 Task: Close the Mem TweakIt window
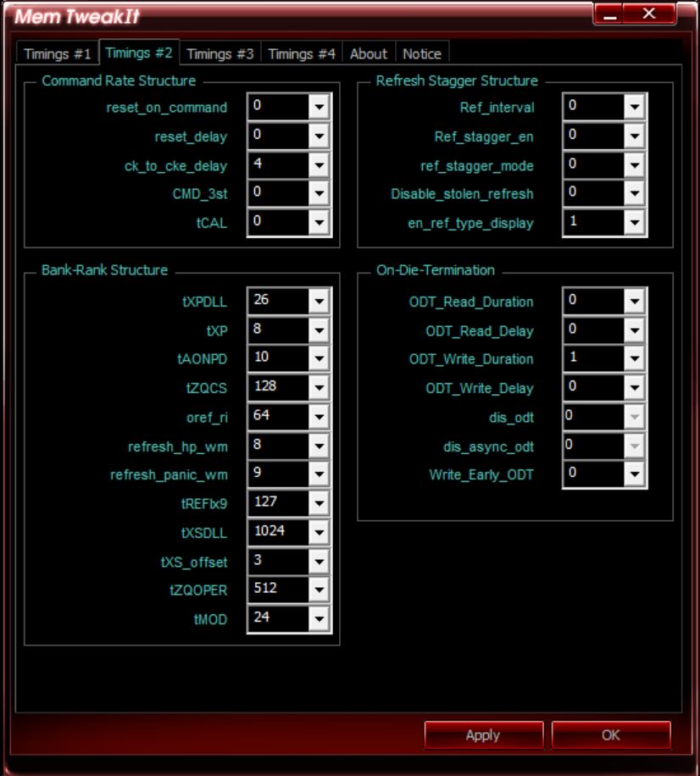[649, 14]
